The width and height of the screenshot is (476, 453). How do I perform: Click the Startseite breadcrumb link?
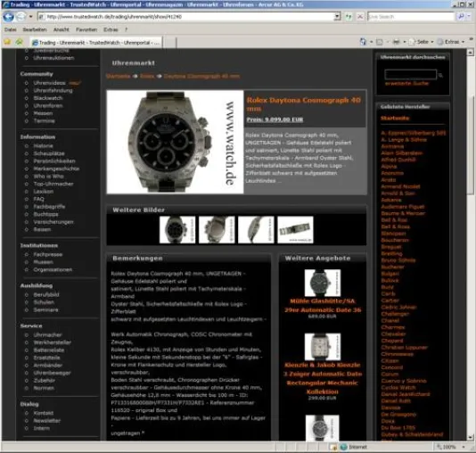point(118,76)
